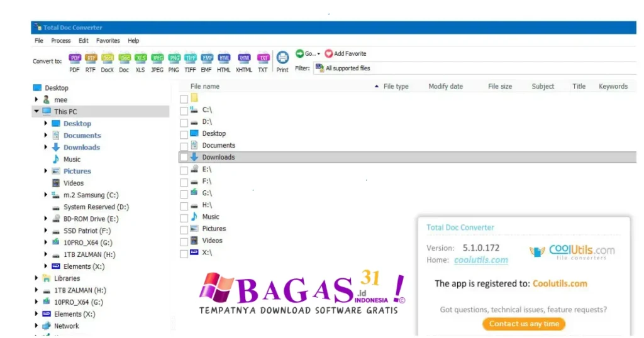Check the box next to E:\

(x=184, y=170)
